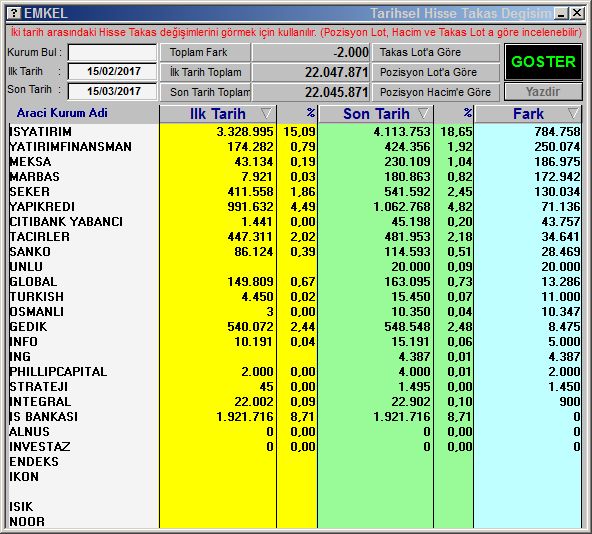Click the sort triangle on Son Tarih

tap(423, 113)
